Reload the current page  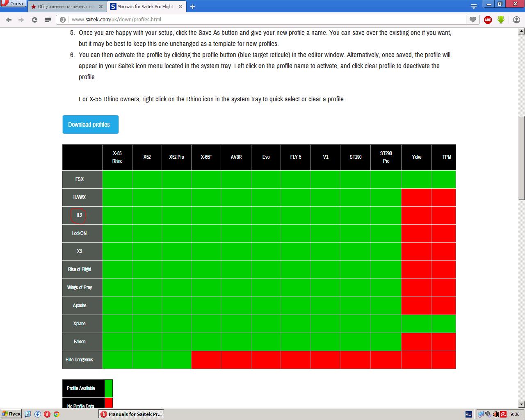[x=34, y=19]
